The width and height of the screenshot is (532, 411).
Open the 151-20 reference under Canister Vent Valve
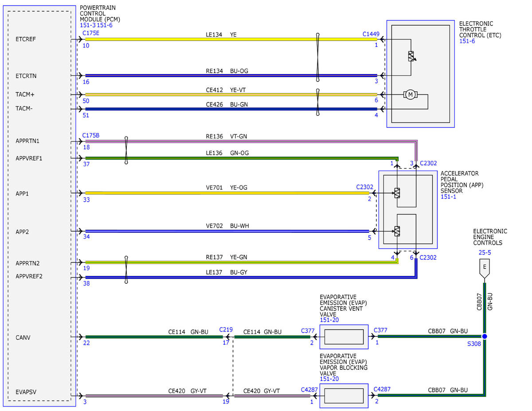[329, 320]
